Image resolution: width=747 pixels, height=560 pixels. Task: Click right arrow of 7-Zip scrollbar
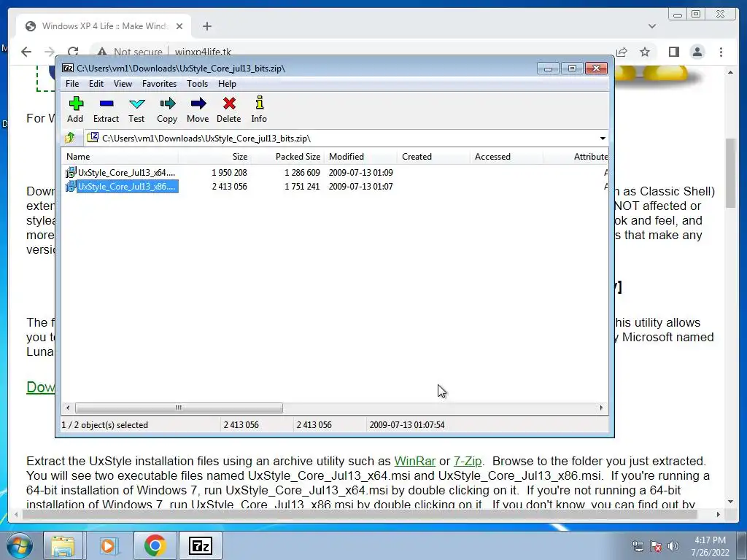coord(601,408)
